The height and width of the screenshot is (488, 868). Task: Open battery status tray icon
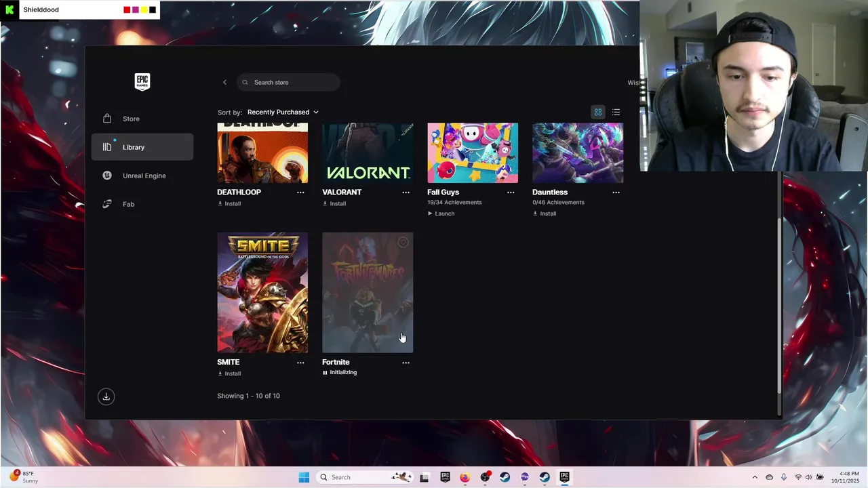pyautogui.click(x=820, y=477)
